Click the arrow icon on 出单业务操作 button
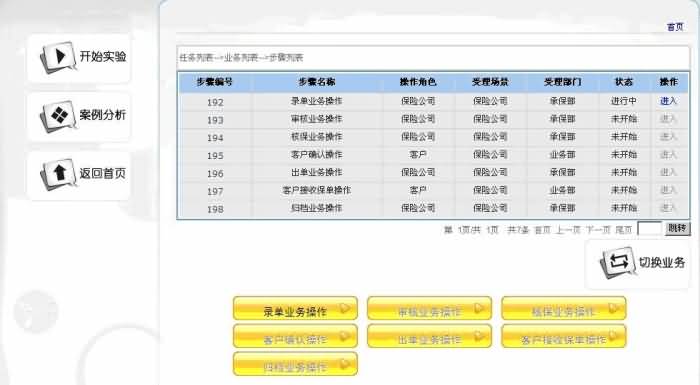 [479, 335]
